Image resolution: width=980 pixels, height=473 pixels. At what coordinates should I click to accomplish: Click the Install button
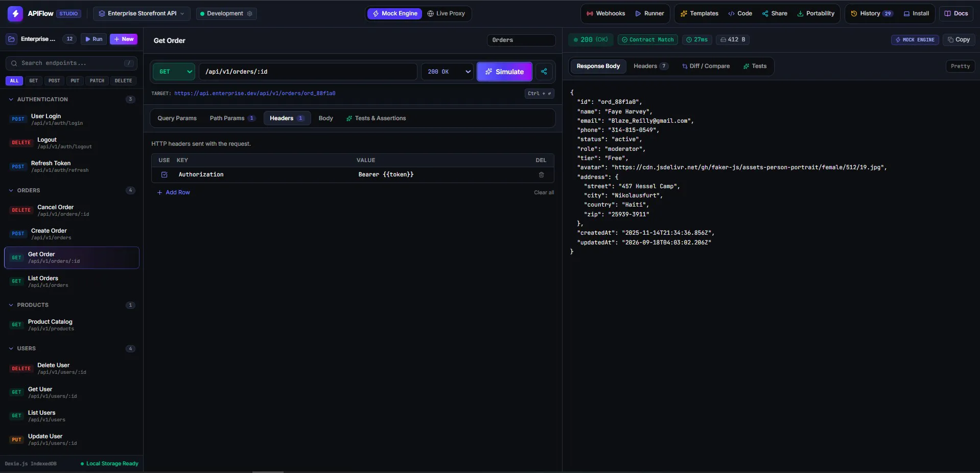pos(916,14)
